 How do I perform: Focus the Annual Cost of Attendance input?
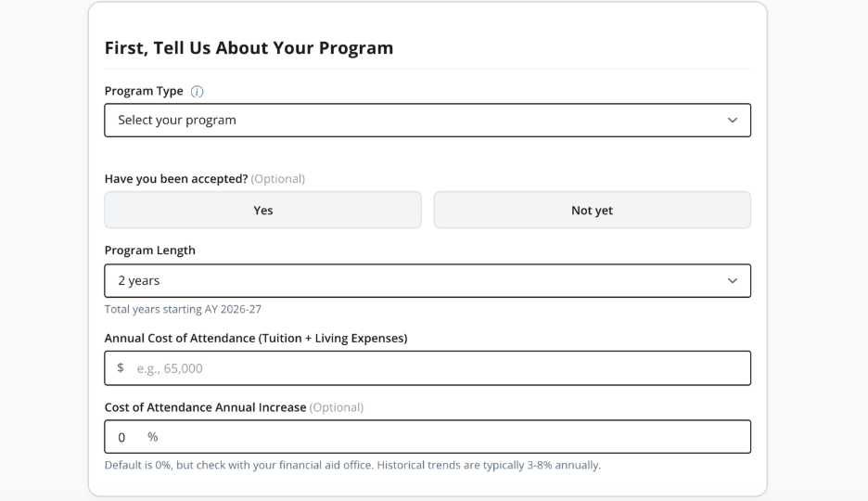pos(436,368)
